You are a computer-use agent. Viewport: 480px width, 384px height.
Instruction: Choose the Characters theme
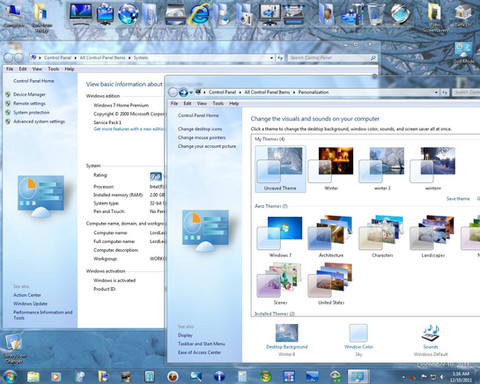coord(382,236)
